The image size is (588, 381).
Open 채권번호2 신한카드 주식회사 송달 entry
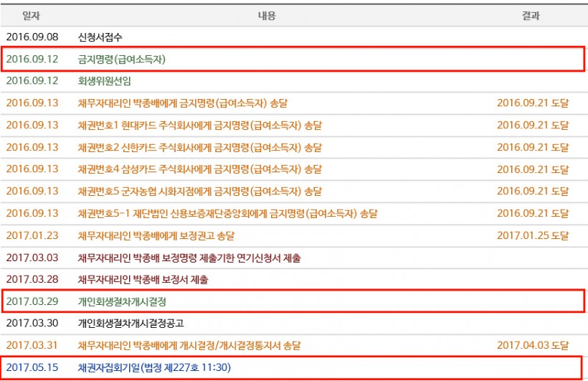click(200, 147)
